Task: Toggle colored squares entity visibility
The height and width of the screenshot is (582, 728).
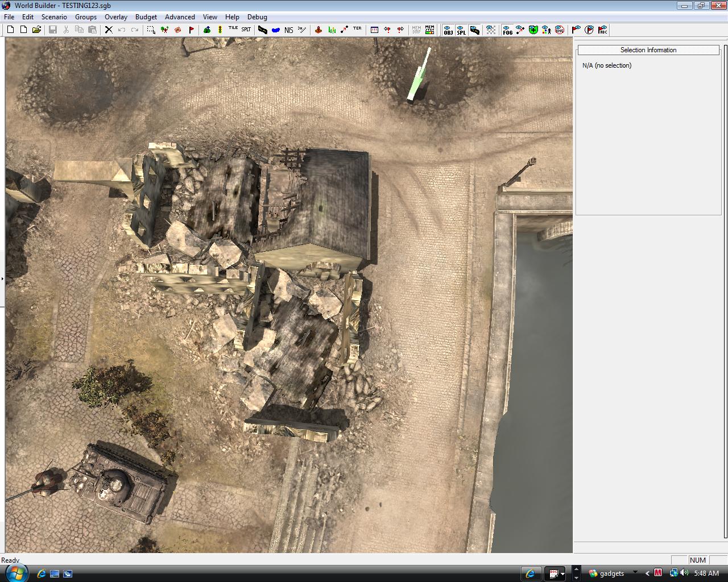Action: pos(547,30)
